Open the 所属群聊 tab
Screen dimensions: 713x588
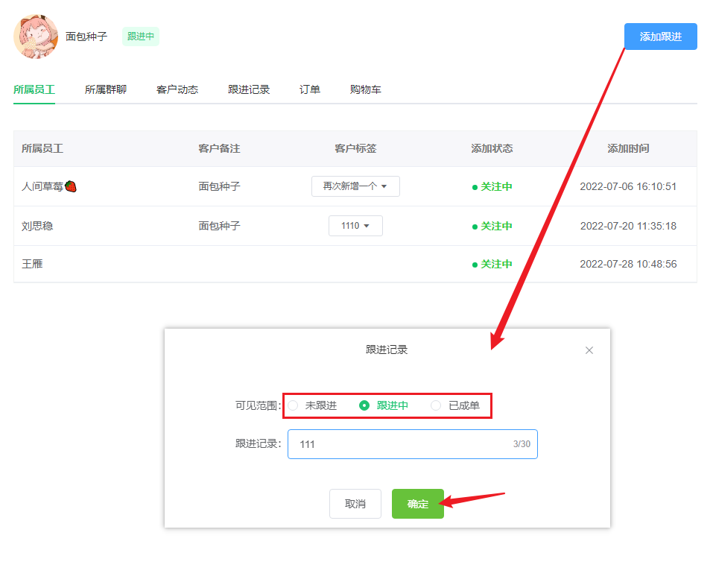tap(106, 89)
